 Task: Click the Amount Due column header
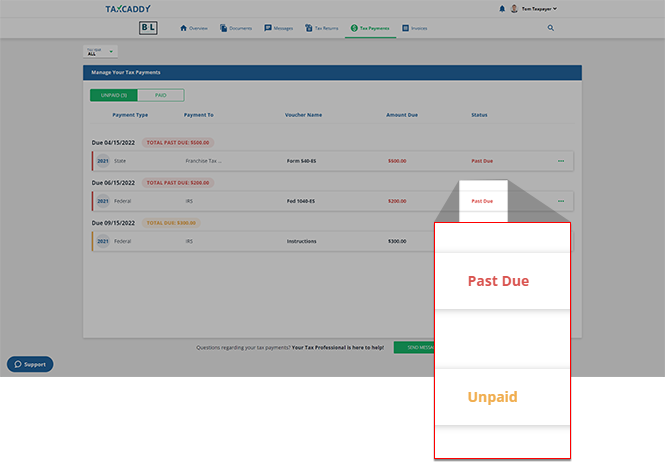(x=402, y=115)
